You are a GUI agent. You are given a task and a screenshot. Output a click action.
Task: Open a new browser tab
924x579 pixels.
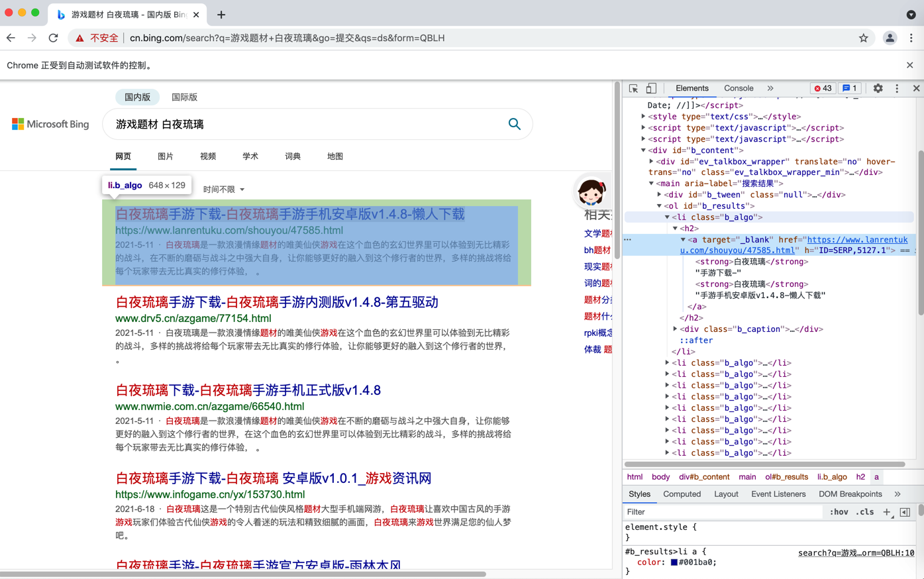221,15
